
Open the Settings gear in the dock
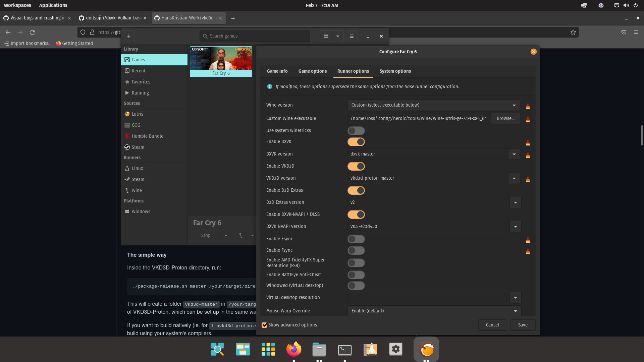pyautogui.click(x=396, y=349)
